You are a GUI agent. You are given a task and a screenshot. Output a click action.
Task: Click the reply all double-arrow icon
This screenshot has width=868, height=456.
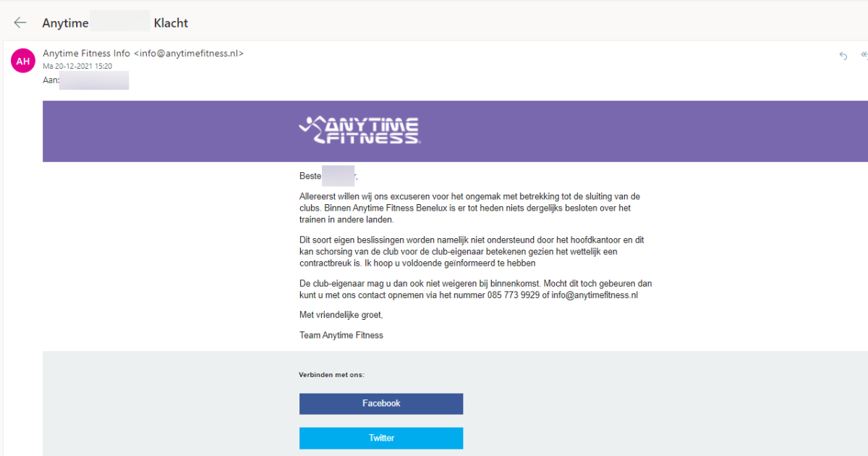click(864, 56)
